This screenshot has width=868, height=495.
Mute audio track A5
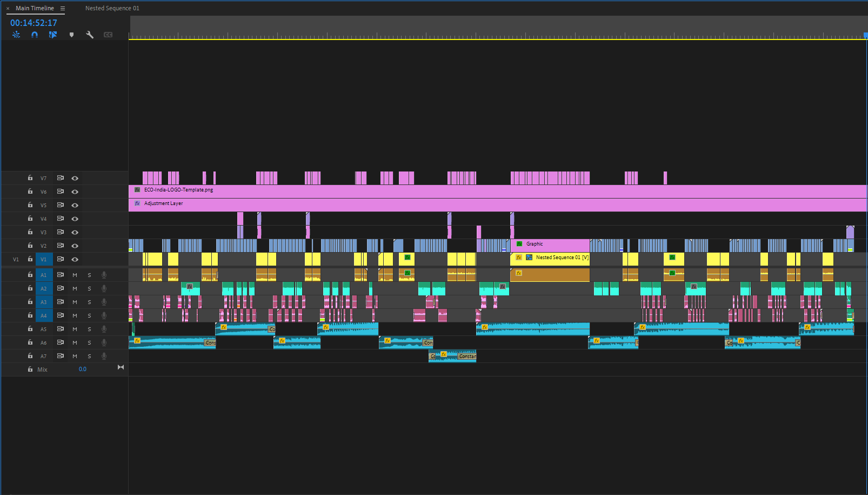75,328
